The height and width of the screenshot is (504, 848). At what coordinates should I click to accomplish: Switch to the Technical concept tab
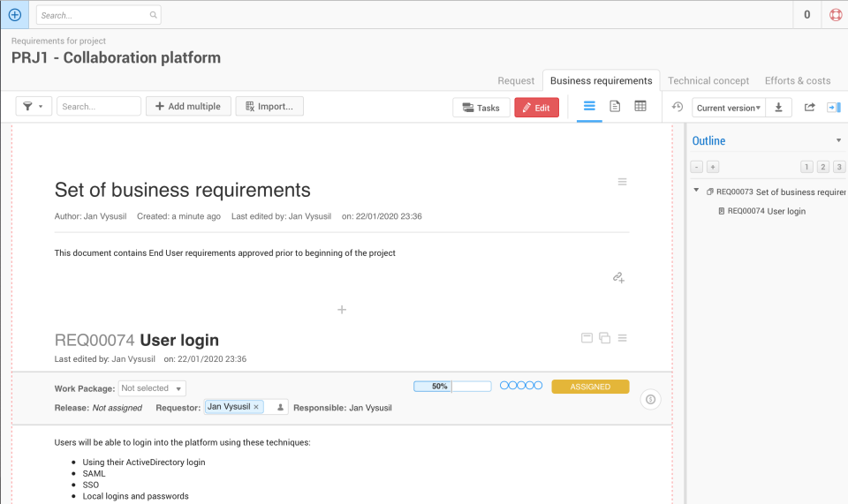(708, 80)
